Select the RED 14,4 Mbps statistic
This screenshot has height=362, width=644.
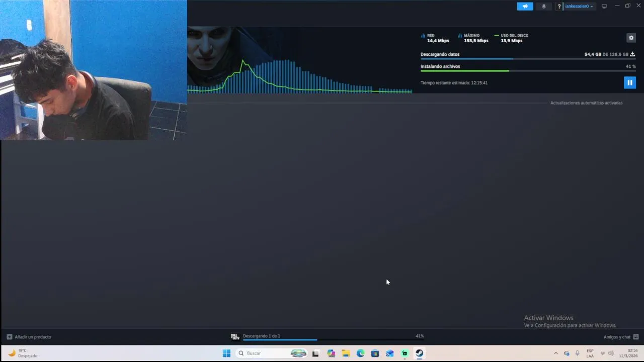435,38
